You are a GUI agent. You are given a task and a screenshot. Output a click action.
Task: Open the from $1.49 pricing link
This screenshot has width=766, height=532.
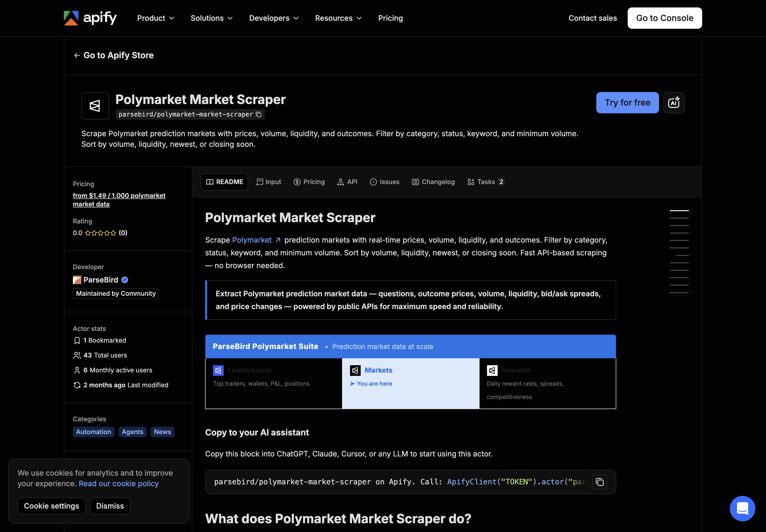[119, 200]
